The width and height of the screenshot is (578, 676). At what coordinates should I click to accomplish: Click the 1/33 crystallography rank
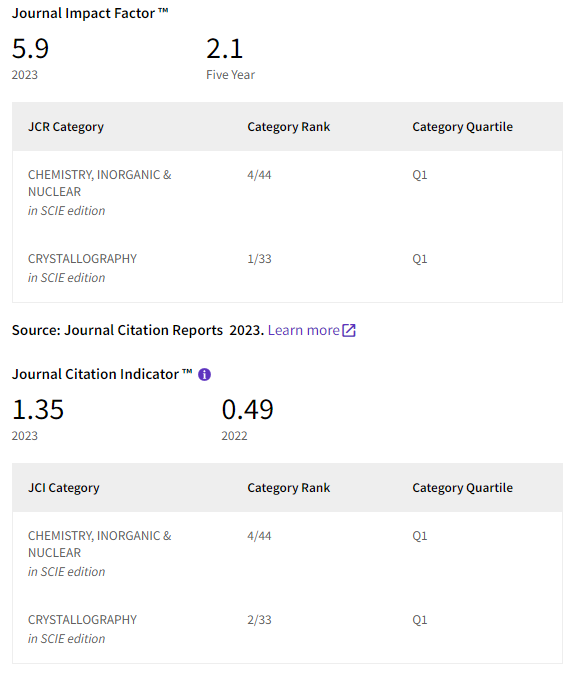pyautogui.click(x=259, y=259)
